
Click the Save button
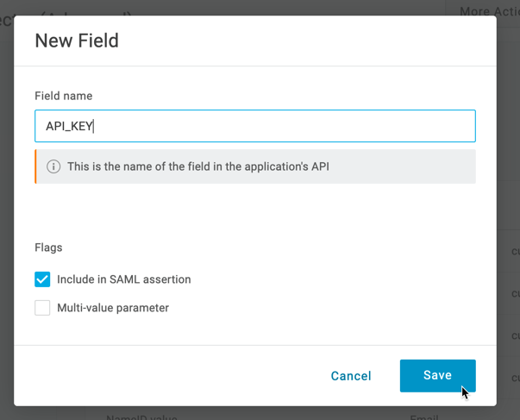point(437,376)
